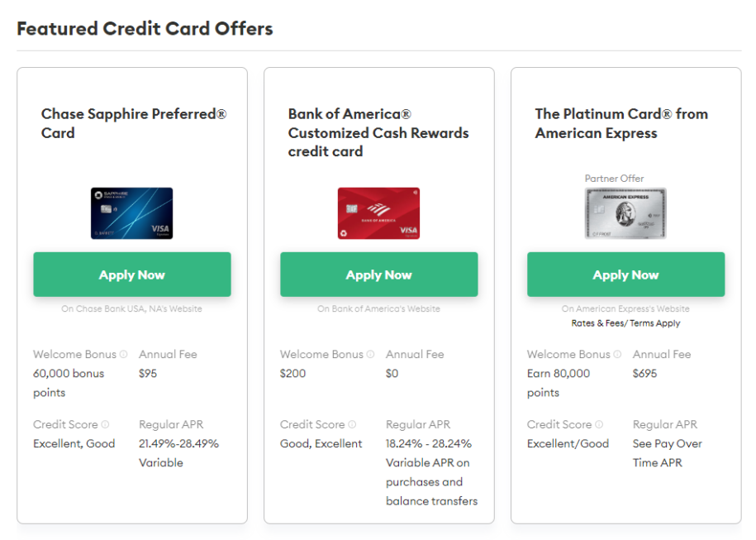Click the On Chase Bank USA's Website text
The width and height of the screenshot is (756, 540).
point(131,308)
